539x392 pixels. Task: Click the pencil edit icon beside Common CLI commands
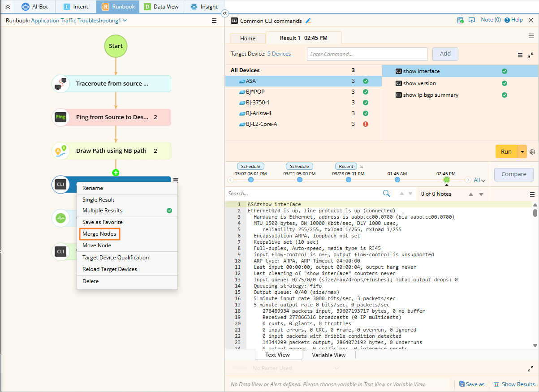click(x=308, y=21)
